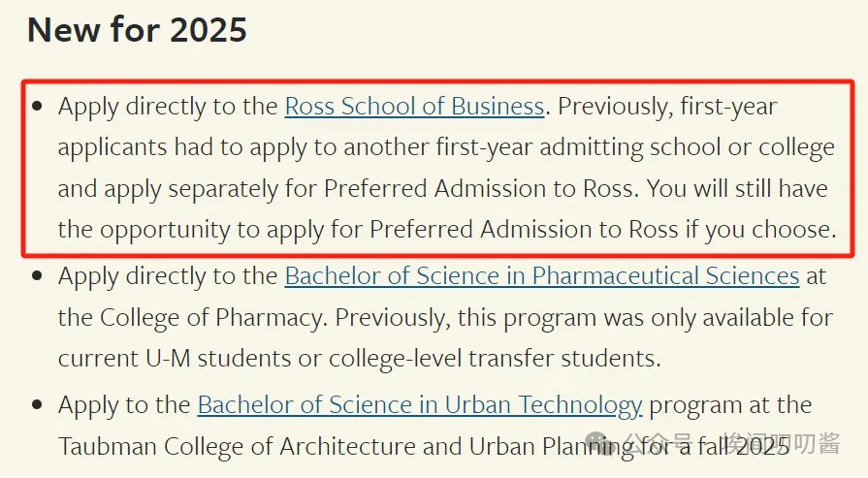Click the red highlight box's top border
The image size is (868, 478).
point(437,81)
